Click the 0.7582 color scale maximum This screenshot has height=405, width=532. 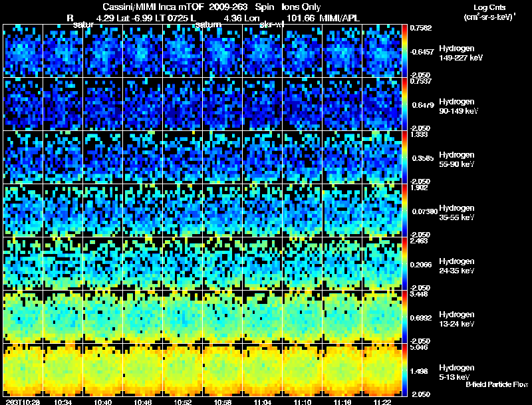coord(421,28)
